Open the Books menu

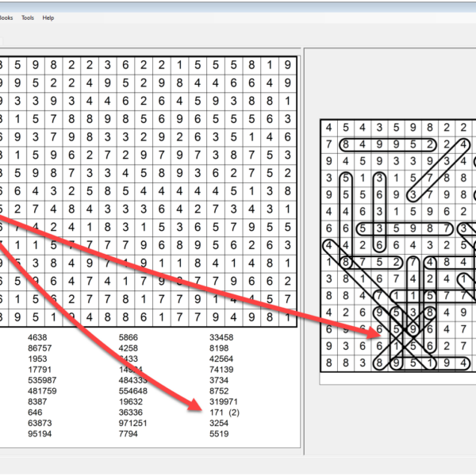coord(5,17)
